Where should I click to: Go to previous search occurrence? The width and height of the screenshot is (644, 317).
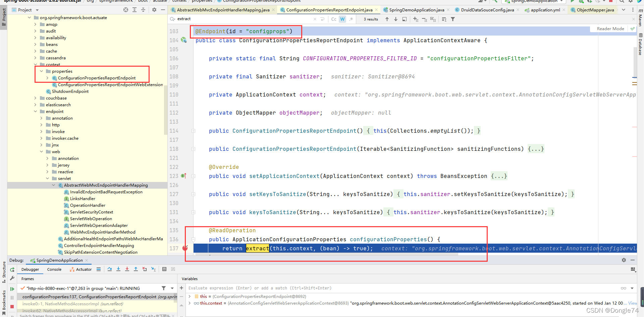pos(387,19)
